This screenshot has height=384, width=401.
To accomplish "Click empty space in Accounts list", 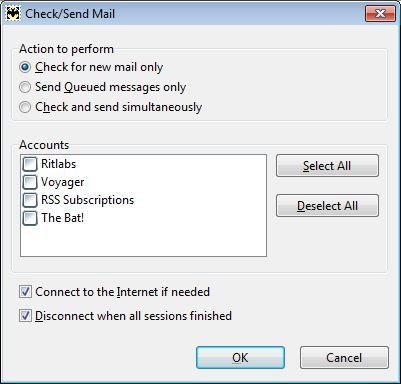I will [x=143, y=242].
